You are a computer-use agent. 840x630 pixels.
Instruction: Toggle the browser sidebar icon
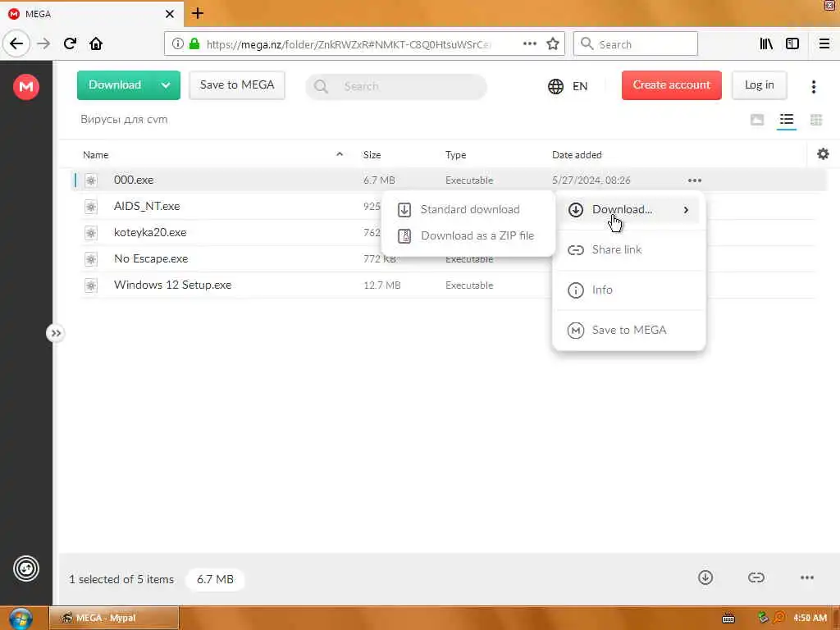tap(792, 44)
